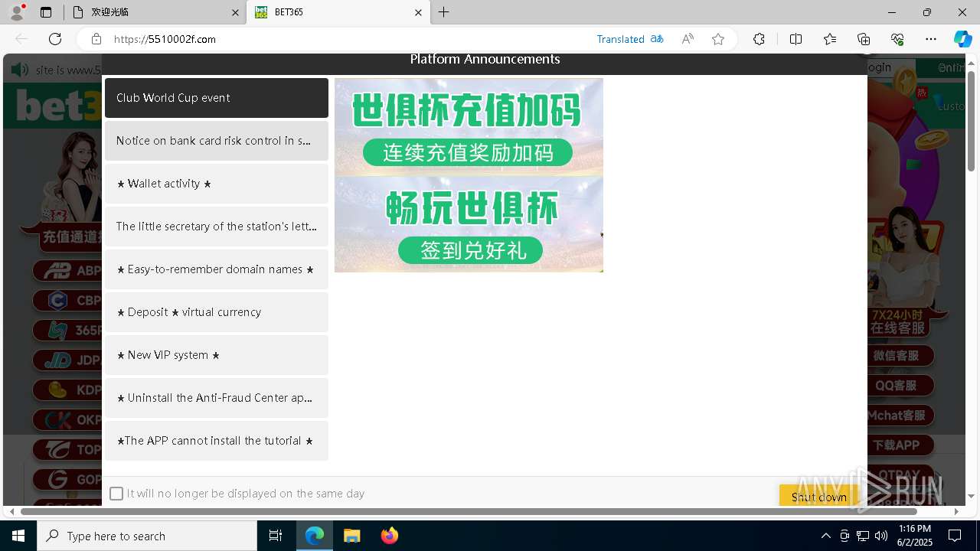Open the clock showing 1:16 PM

(915, 536)
